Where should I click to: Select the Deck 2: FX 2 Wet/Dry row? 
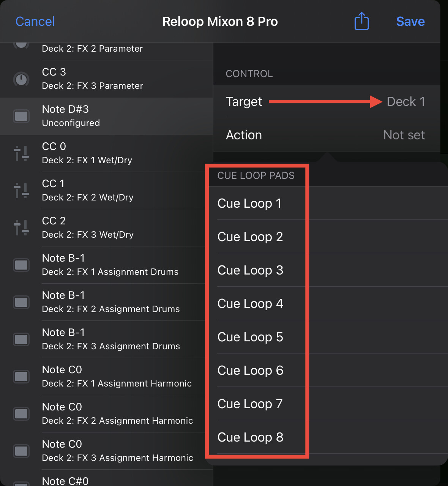[x=106, y=191]
